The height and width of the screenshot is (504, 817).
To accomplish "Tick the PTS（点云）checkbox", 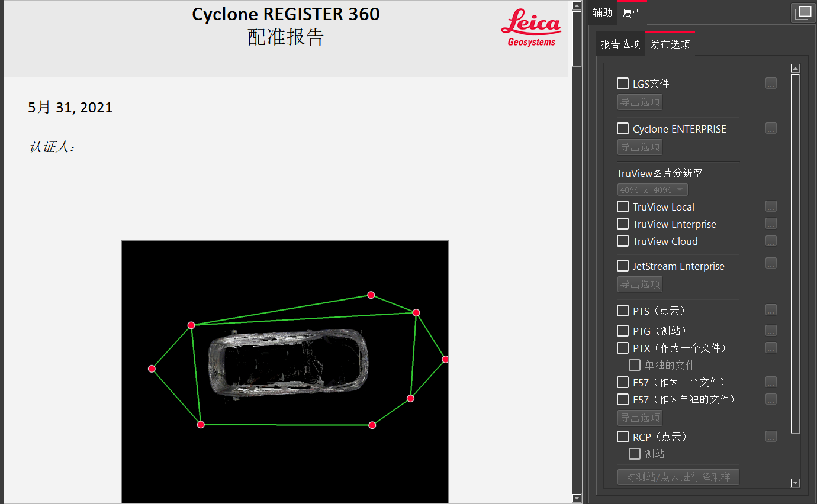I will point(623,311).
